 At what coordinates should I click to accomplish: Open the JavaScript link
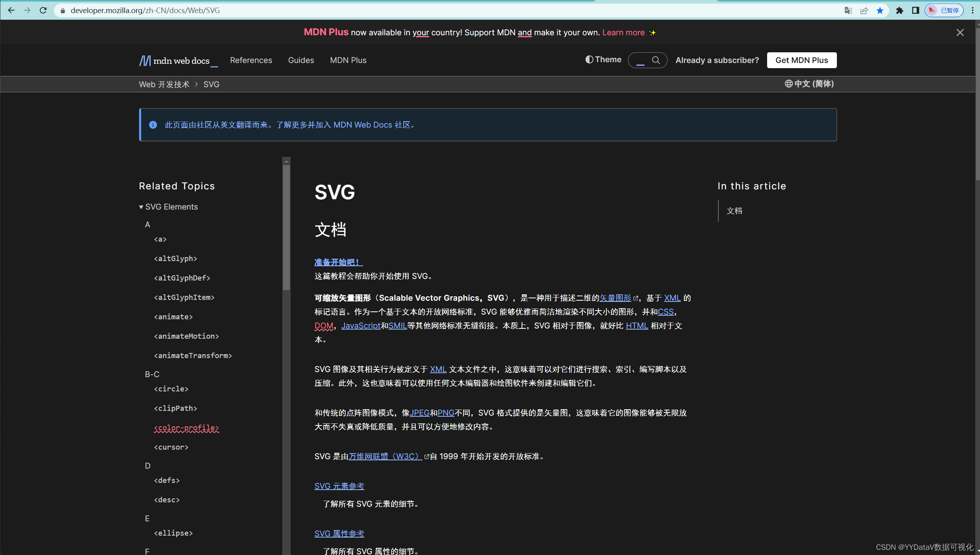pyautogui.click(x=361, y=326)
